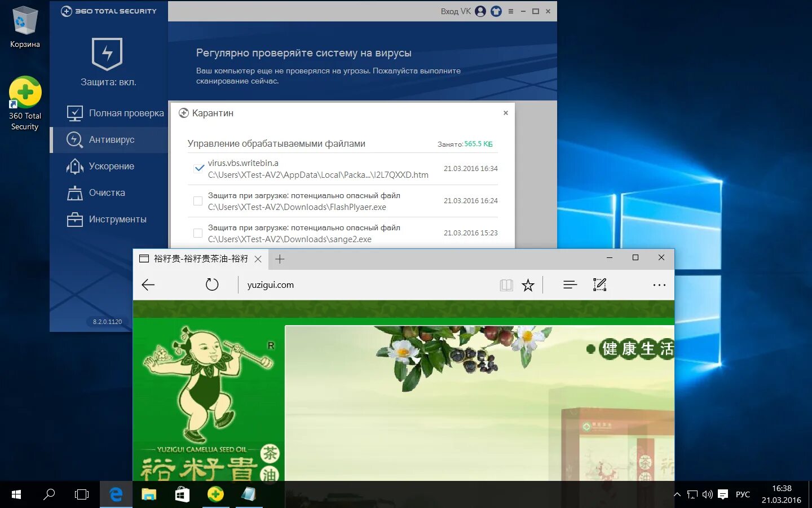Click the protection shield status icon
The width and height of the screenshot is (812, 508).
(x=107, y=54)
